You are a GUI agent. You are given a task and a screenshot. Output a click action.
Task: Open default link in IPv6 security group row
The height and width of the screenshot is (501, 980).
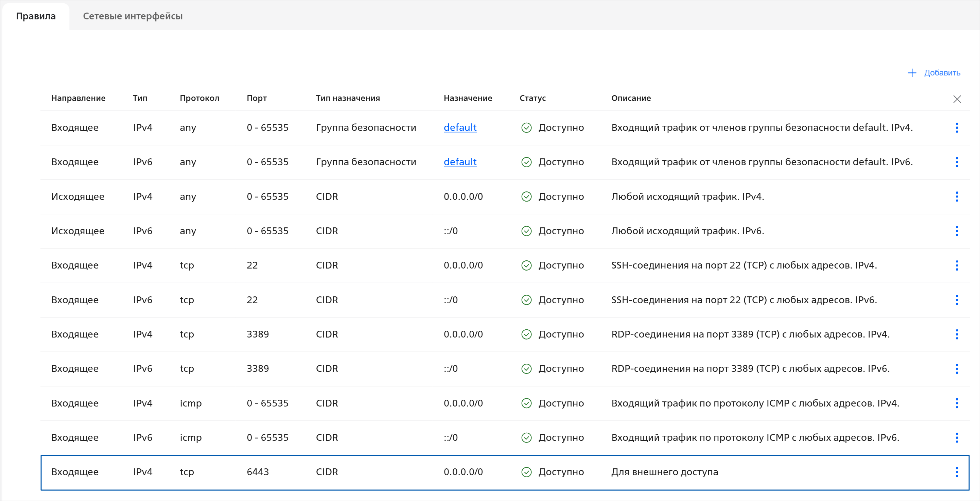pos(459,162)
